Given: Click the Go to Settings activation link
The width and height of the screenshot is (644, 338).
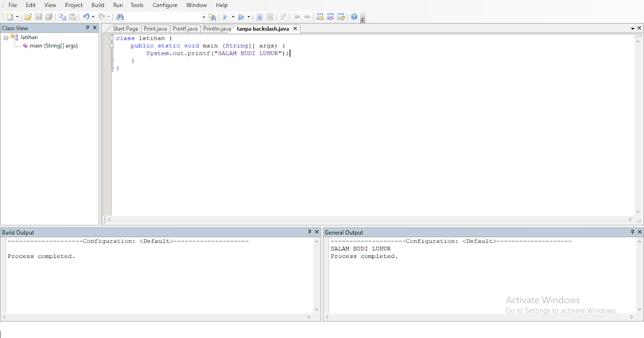Looking at the screenshot, I should point(560,311).
